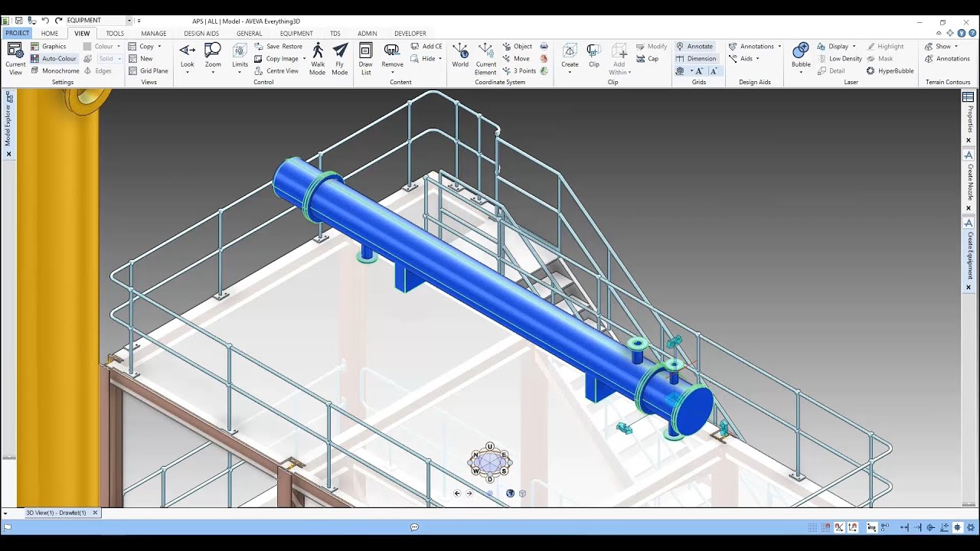The height and width of the screenshot is (551, 980).
Task: Click the previous view arrow below compass
Action: click(457, 494)
